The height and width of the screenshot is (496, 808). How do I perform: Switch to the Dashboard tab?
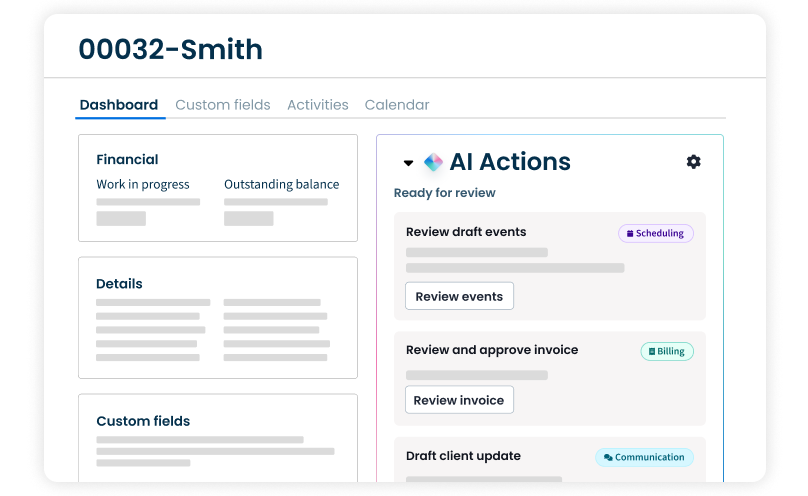119,105
